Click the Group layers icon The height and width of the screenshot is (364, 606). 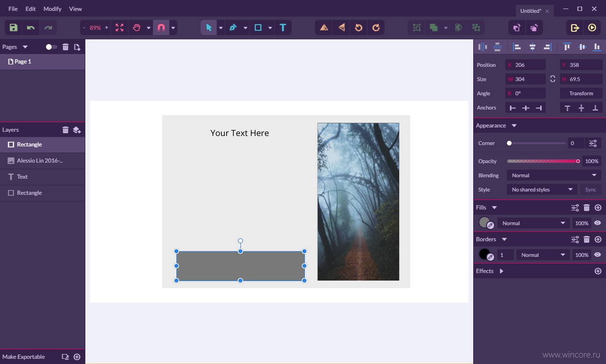[417, 27]
